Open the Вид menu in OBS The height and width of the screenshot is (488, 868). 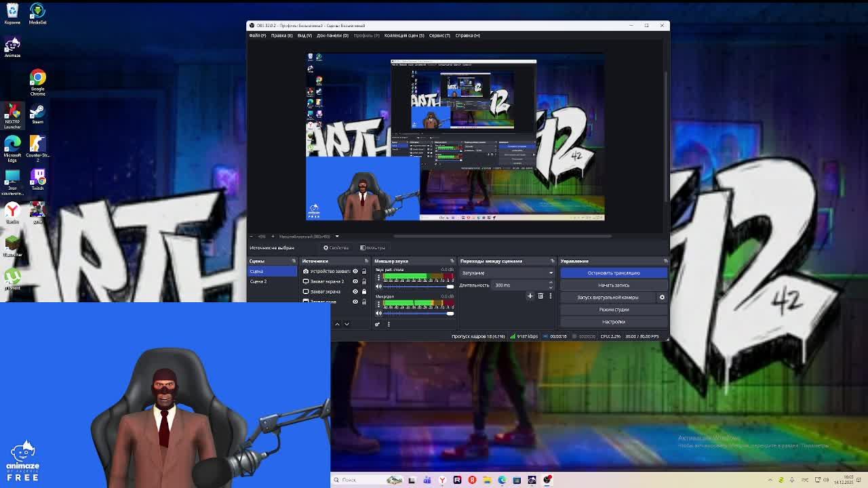pos(304,35)
